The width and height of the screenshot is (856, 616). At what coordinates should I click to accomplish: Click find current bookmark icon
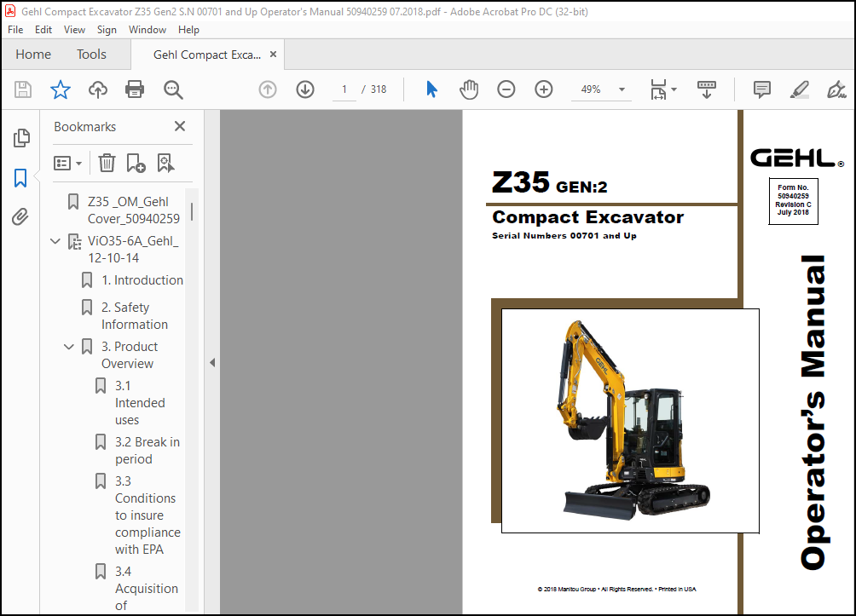[165, 163]
